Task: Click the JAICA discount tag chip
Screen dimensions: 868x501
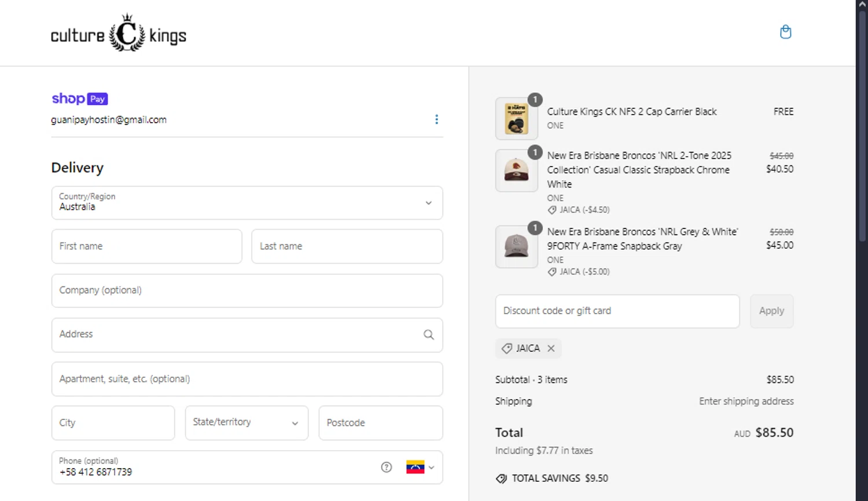Action: click(528, 348)
